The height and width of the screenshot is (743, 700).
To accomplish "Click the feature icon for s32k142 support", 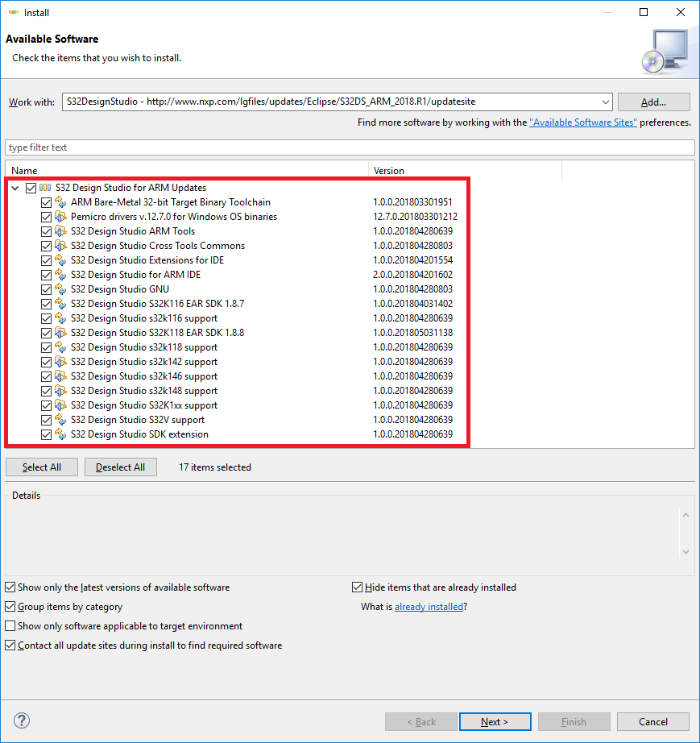I will coord(60,362).
